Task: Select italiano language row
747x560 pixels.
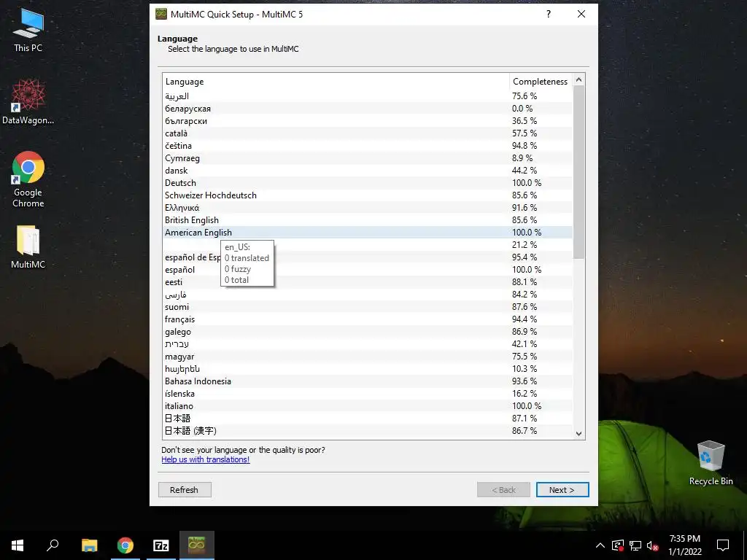Action: [x=368, y=405]
